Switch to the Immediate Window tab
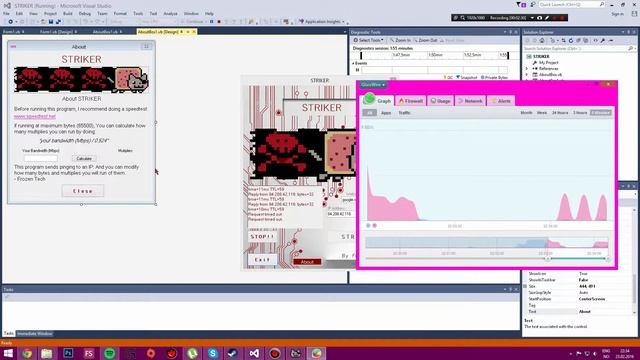 pos(35,334)
